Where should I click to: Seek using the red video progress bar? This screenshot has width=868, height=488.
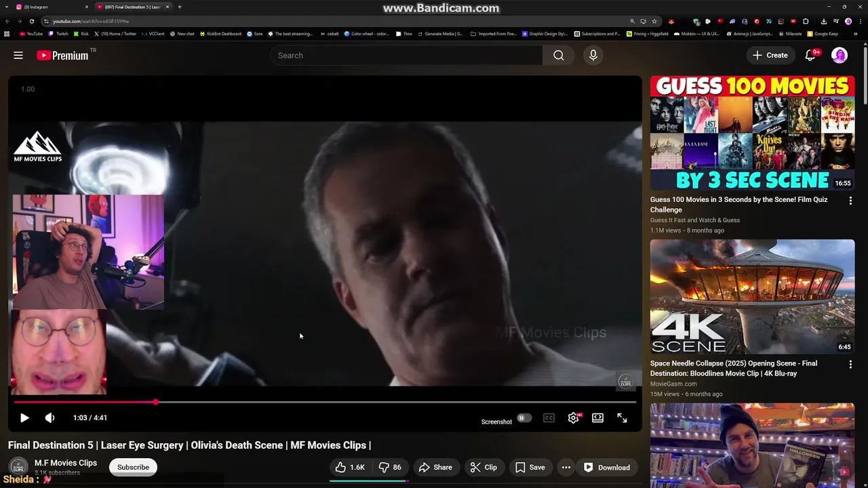click(325, 403)
